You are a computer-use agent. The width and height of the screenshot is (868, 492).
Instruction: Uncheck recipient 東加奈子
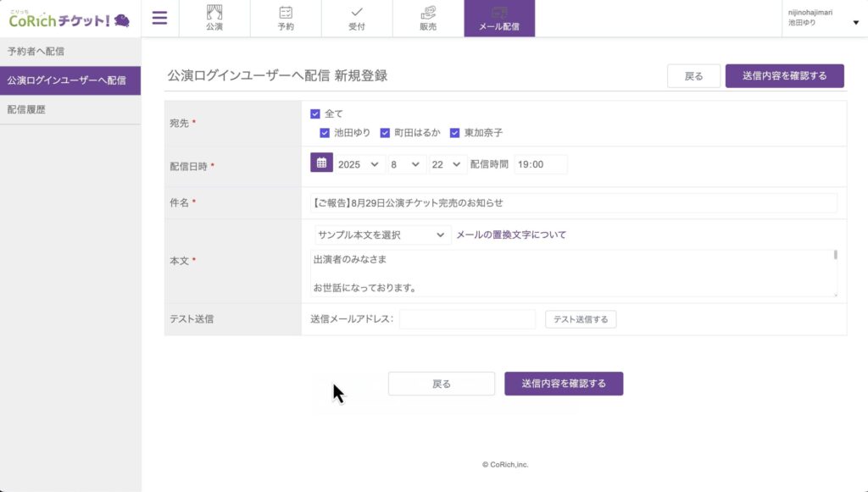click(454, 133)
